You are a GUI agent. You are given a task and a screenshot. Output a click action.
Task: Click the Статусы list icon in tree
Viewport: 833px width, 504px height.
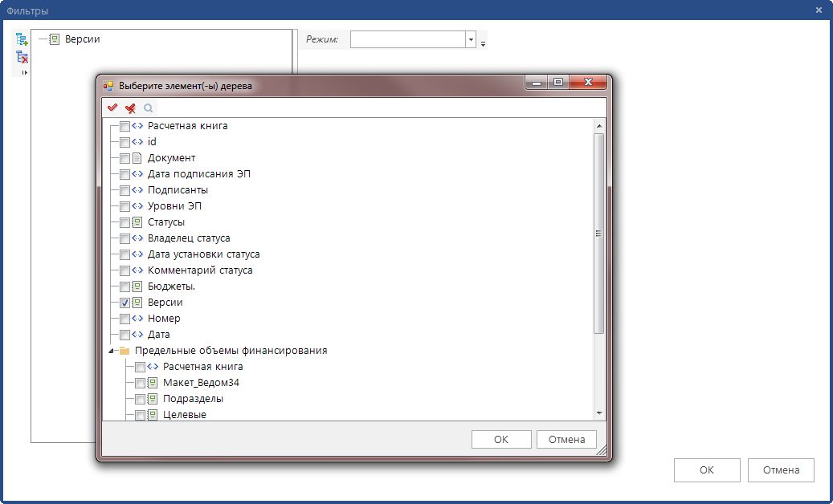coord(137,222)
